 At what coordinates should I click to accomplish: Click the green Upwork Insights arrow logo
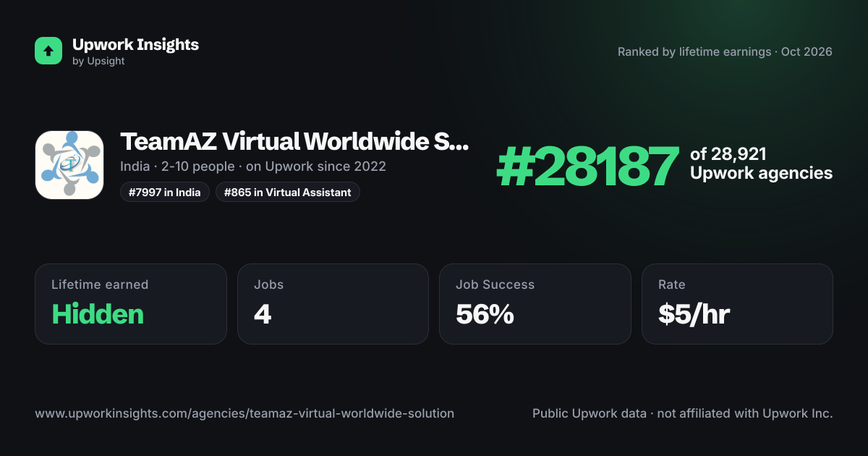point(48,51)
